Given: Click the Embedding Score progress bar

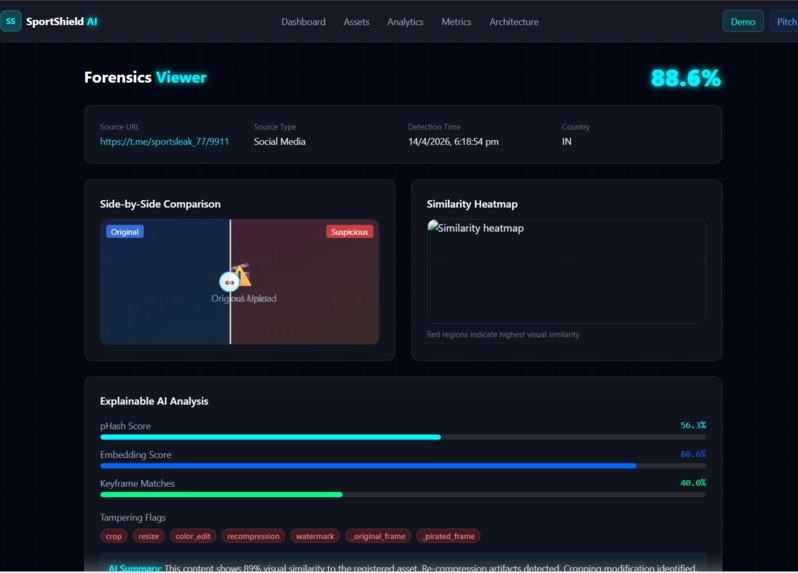Looking at the screenshot, I should coord(403,466).
